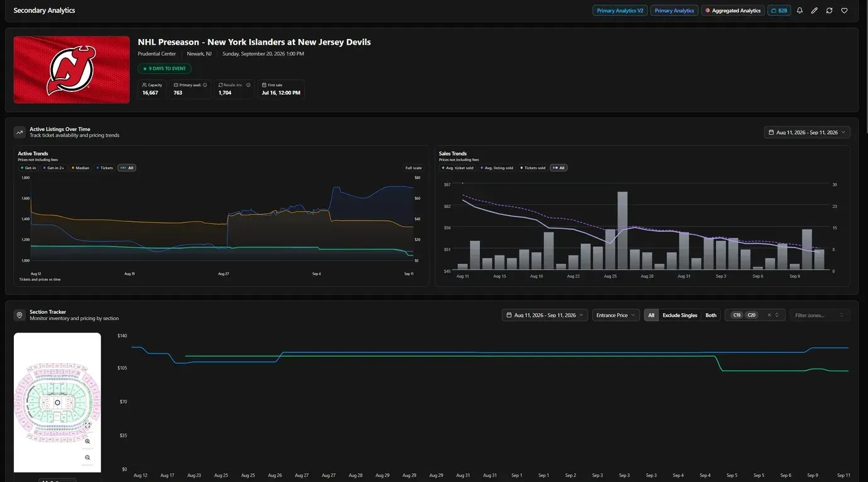Toggle the Get-in series in Active Trends
The image size is (868, 482).
28,168
